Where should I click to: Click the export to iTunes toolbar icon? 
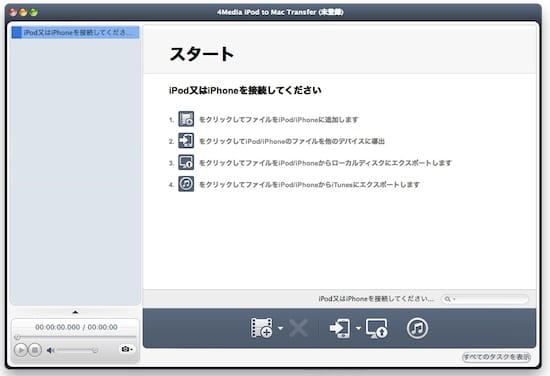(x=417, y=328)
